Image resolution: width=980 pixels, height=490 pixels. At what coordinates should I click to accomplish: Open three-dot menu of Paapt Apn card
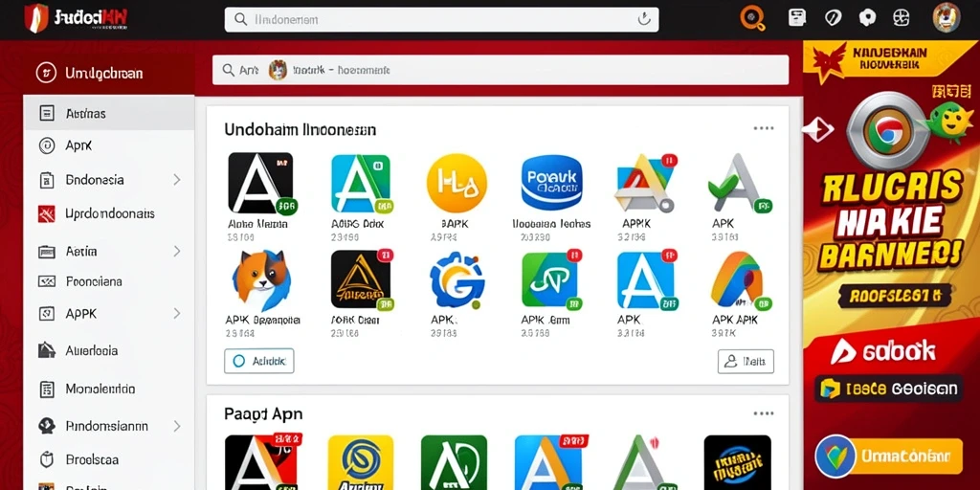click(763, 413)
